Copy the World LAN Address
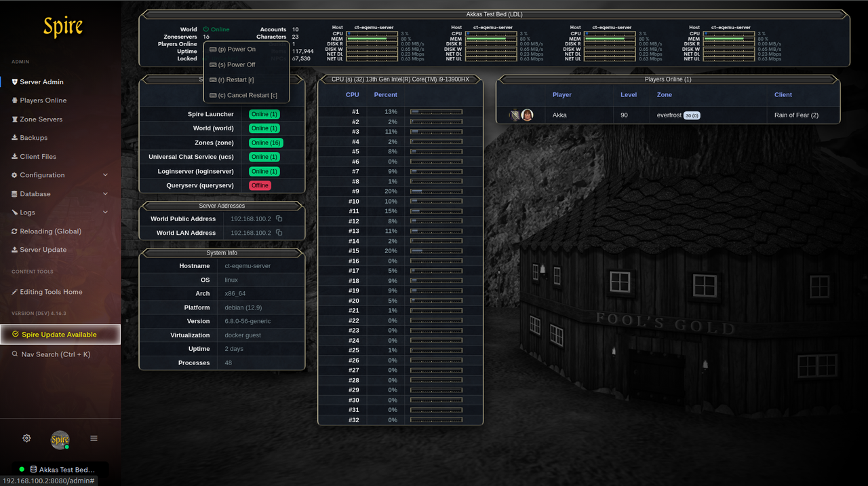Screen dimensions: 868x486 tap(279, 233)
